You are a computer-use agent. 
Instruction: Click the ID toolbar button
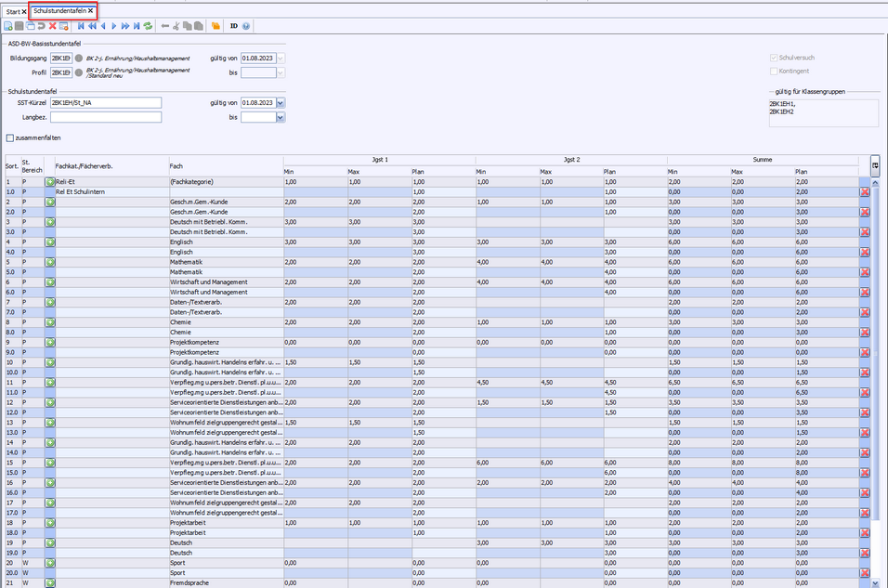(234, 26)
